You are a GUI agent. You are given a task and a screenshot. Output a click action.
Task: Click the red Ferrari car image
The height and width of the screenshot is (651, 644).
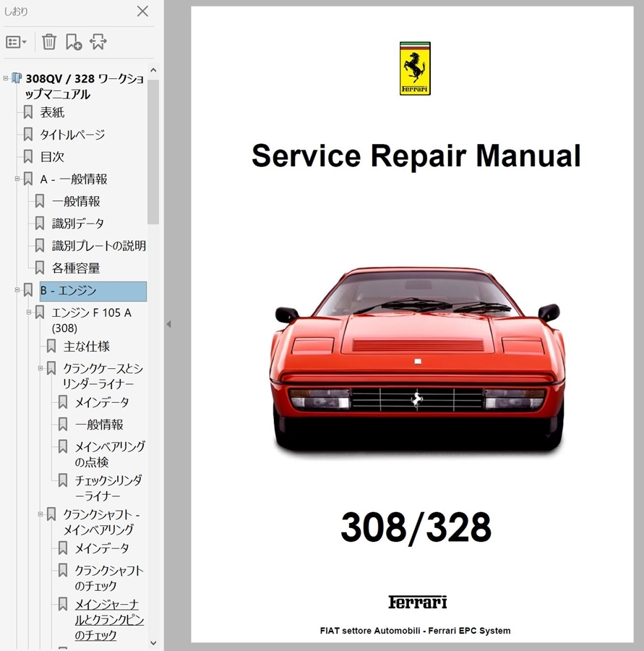coord(417,361)
